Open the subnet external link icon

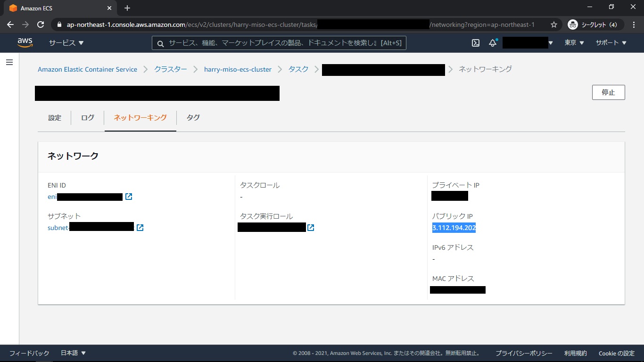[140, 228]
